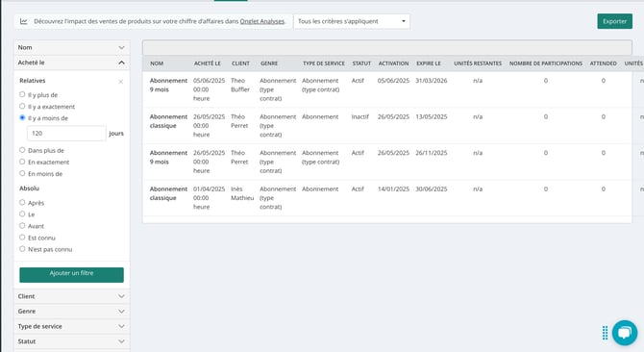Expand the Statut filter section
The height and width of the screenshot is (352, 644).
[x=72, y=341]
